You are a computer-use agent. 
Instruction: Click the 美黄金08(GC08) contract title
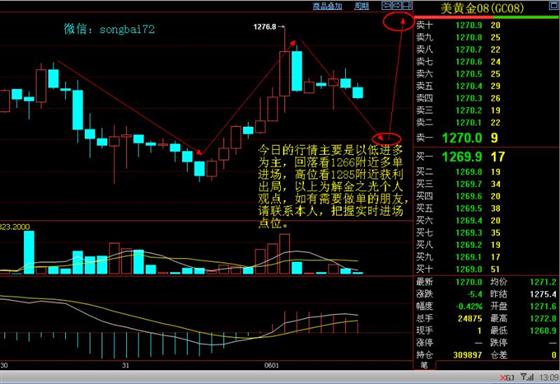482,8
